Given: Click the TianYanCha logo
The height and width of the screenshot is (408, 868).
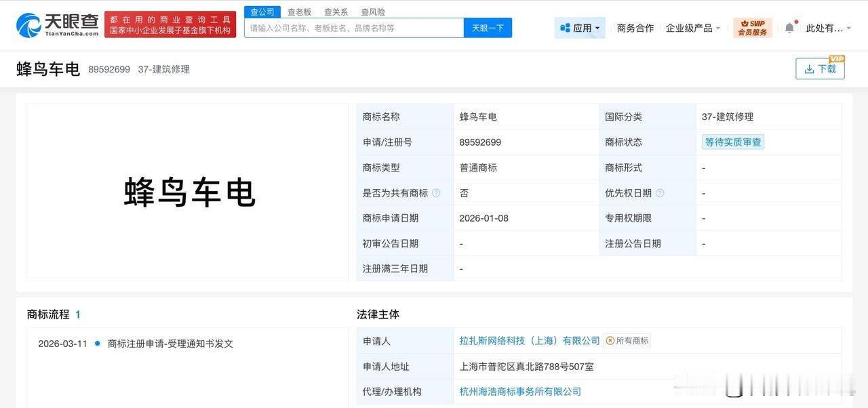Looking at the screenshot, I should pyautogui.click(x=58, y=25).
